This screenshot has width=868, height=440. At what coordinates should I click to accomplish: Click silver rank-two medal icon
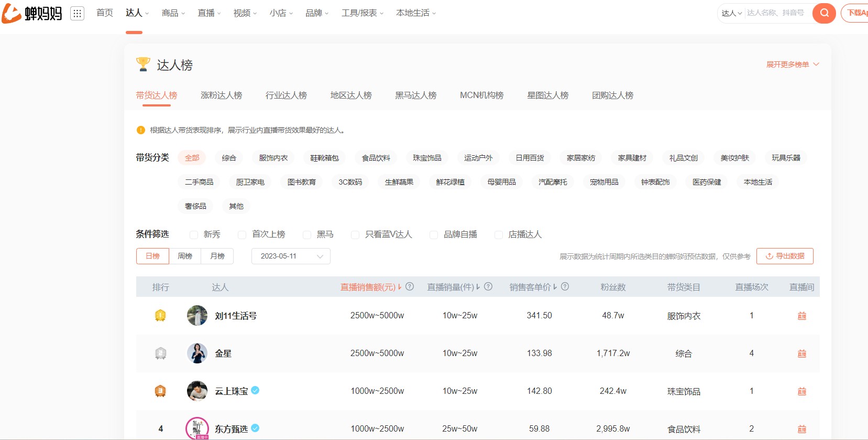(x=160, y=353)
